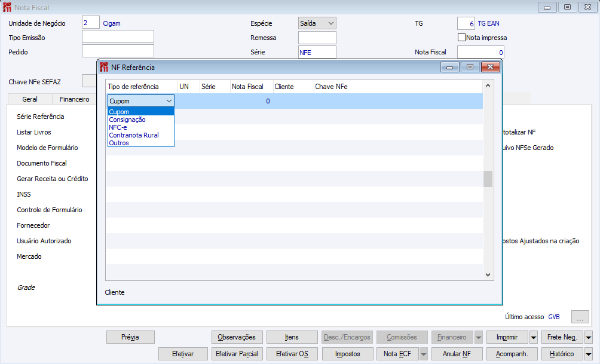Open the Espécie Saída dropdown
This screenshot has width=600, height=364.
pyautogui.click(x=317, y=23)
